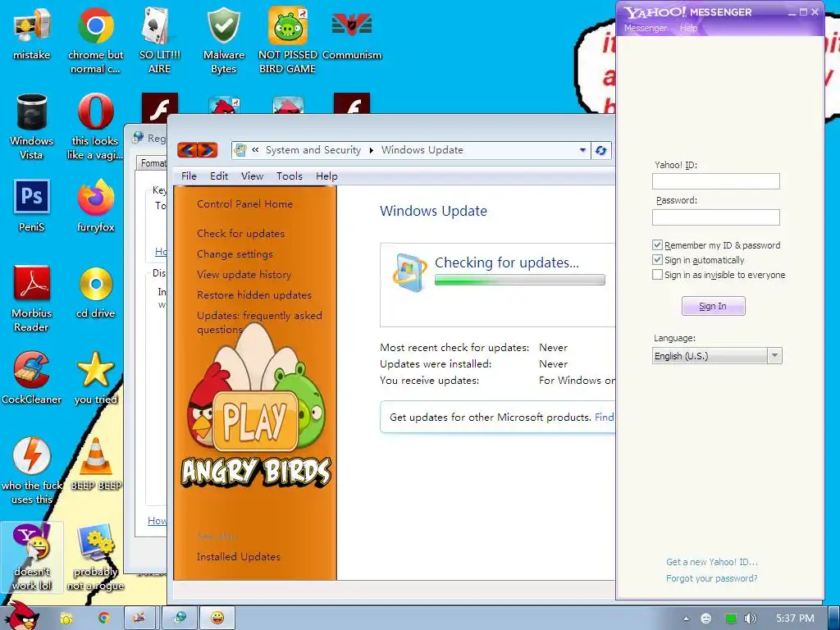Image resolution: width=840 pixels, height=630 pixels.
Task: Click the green network tray icon
Action: point(730,619)
